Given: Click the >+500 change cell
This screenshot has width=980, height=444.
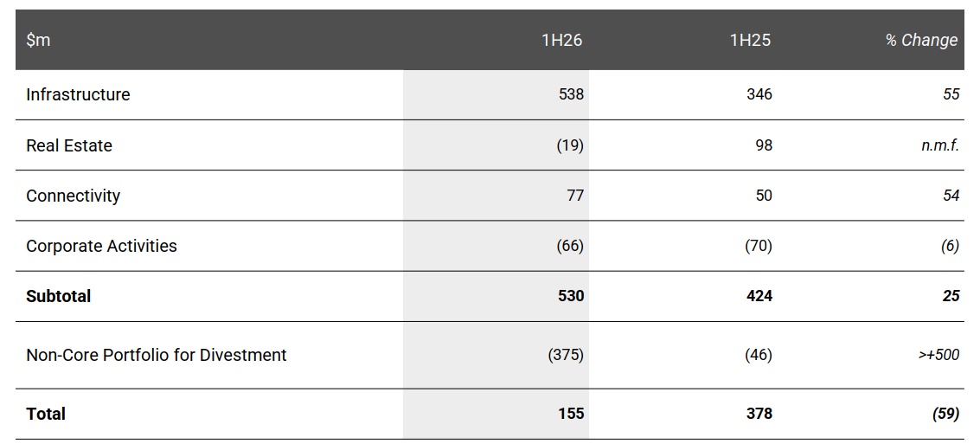Looking at the screenshot, I should 938,355.
